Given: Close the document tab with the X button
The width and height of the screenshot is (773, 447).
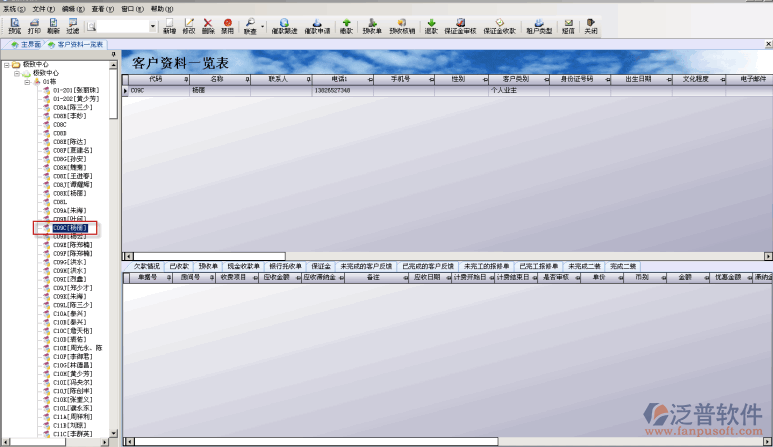Looking at the screenshot, I should (768, 44).
